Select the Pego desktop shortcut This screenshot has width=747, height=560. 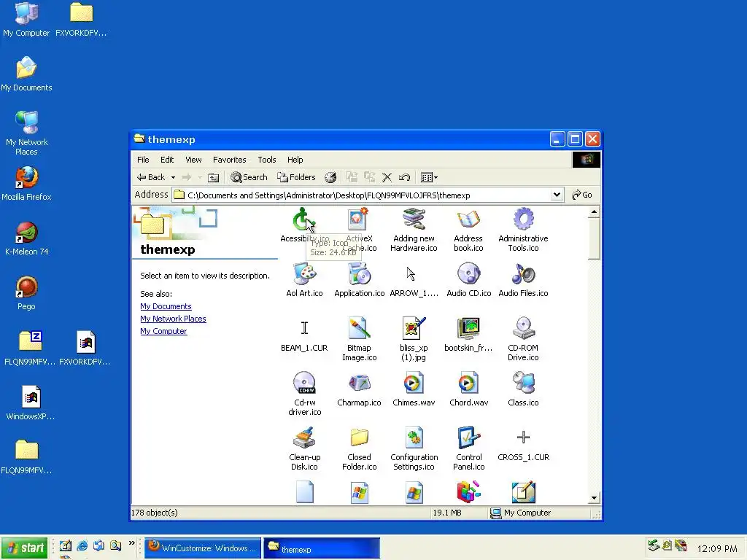(x=27, y=293)
